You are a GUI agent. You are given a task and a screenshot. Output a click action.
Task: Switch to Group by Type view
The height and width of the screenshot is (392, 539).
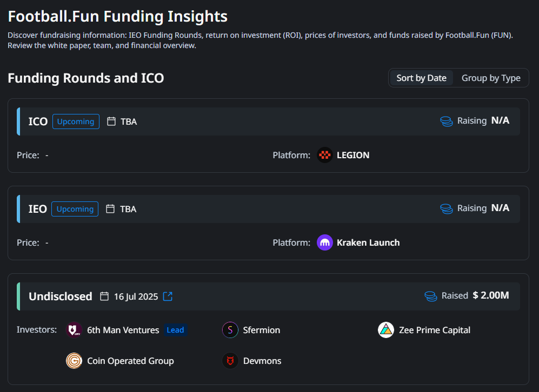click(x=491, y=78)
